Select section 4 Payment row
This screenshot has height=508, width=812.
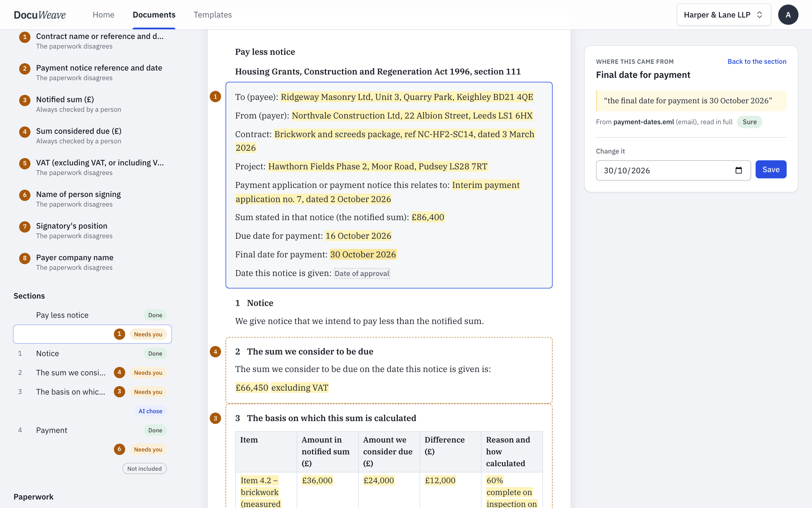[92, 430]
